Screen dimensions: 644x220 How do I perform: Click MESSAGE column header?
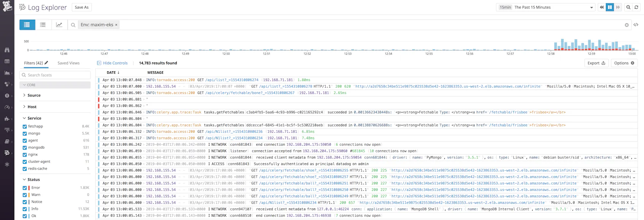click(x=155, y=72)
